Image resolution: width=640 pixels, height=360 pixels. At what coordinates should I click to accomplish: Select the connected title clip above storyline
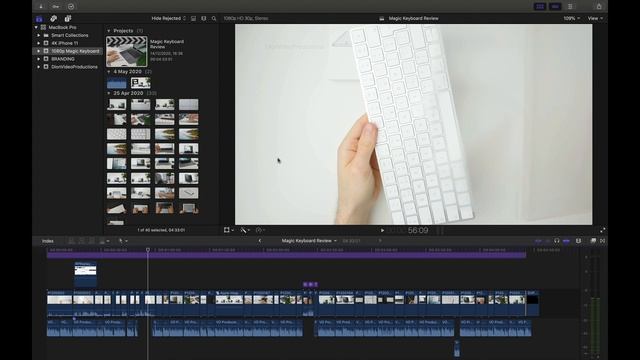coord(85,274)
